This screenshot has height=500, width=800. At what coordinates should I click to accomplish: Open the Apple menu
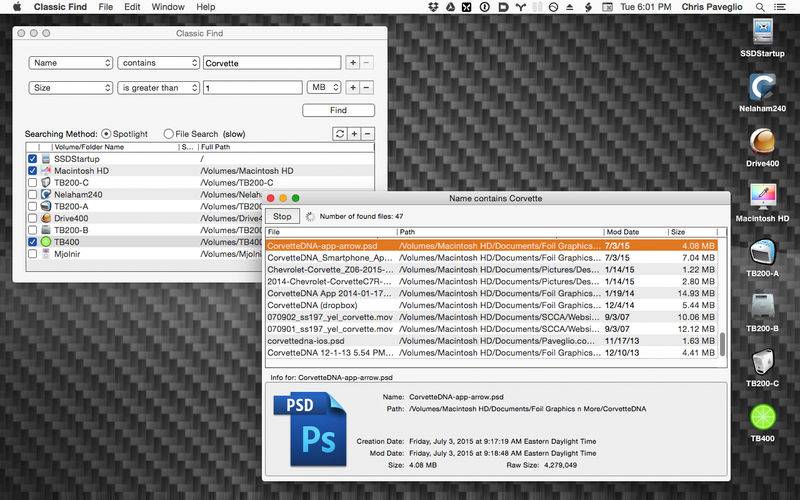[x=17, y=7]
